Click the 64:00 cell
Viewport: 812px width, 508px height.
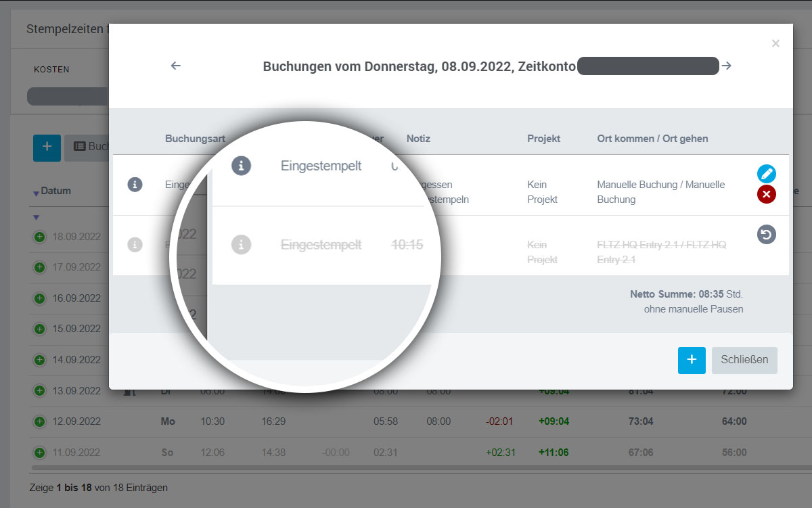click(x=734, y=421)
